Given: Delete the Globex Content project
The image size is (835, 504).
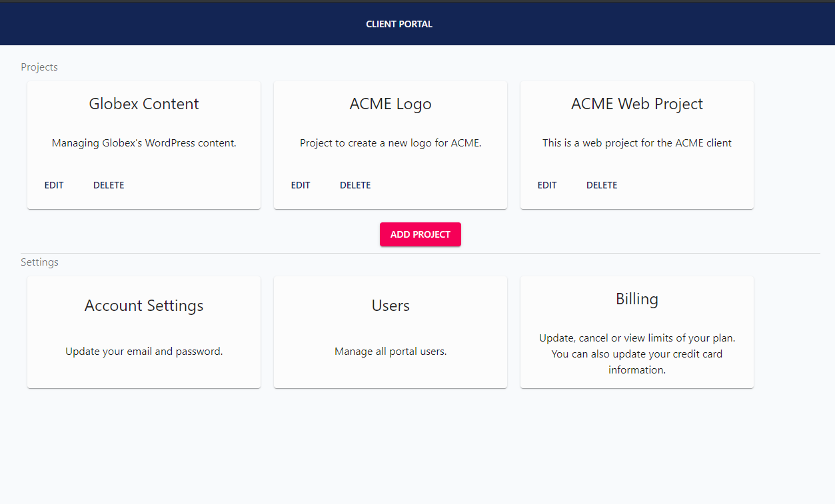Looking at the screenshot, I should click(x=109, y=185).
